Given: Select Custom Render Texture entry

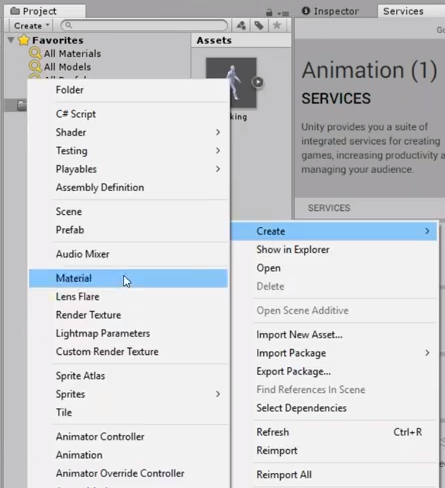Looking at the screenshot, I should pos(129,352).
